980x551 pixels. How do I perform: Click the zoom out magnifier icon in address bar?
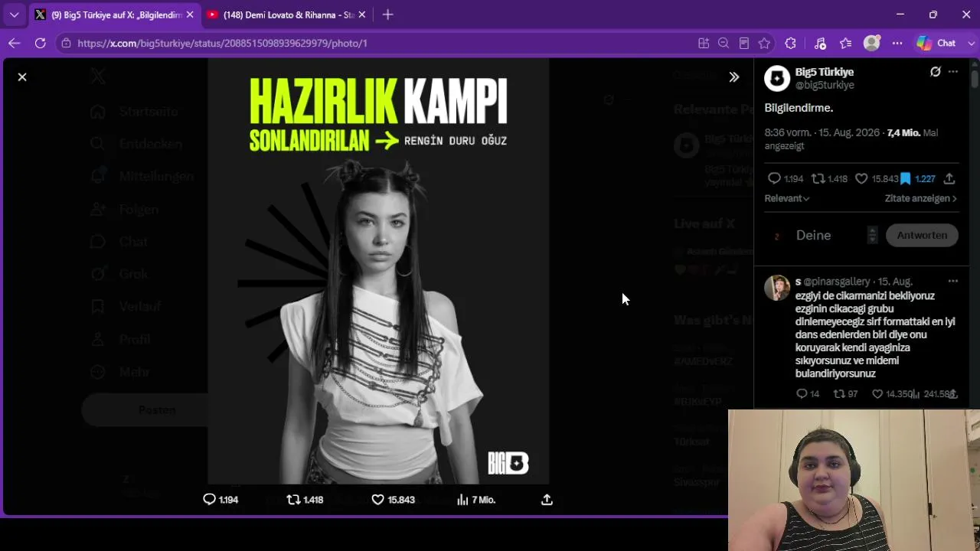point(724,43)
